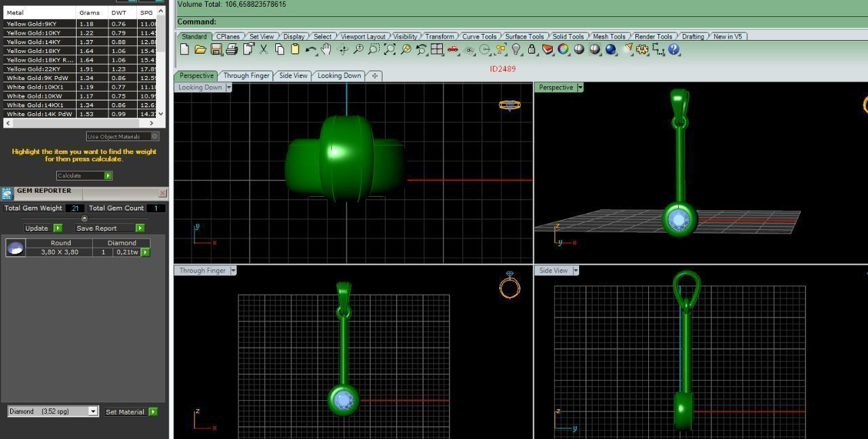Click the Lock objects padlock icon

click(x=531, y=49)
